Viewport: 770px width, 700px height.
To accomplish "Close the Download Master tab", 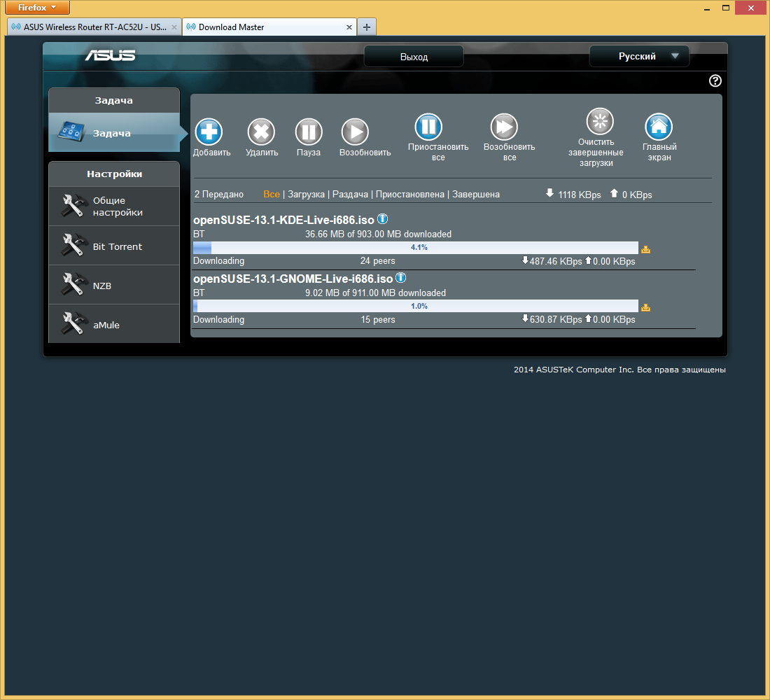I will 349,27.
